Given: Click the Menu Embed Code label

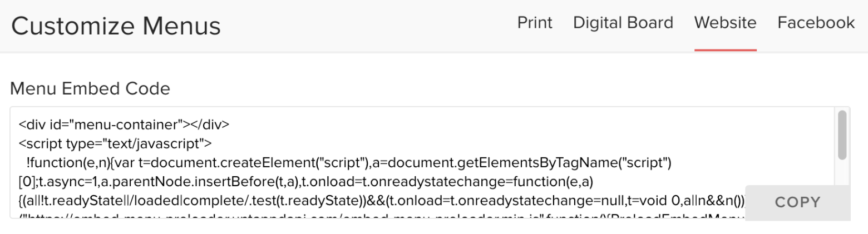Looking at the screenshot, I should coord(90,88).
